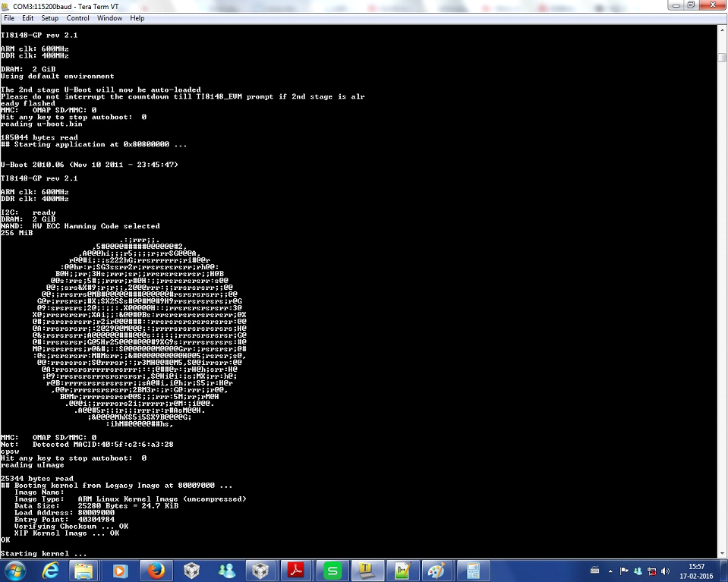
Task: Open Windows Explorer folder icon in taskbar
Action: [x=83, y=571]
